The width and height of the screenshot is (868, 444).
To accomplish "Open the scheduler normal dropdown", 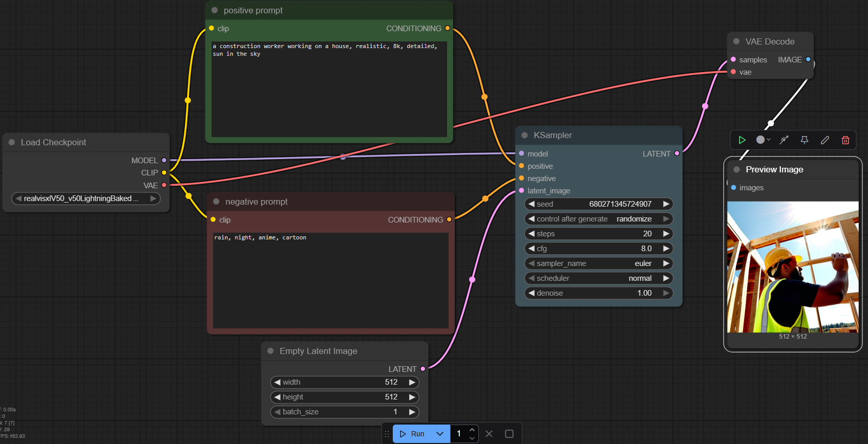I will tap(598, 278).
